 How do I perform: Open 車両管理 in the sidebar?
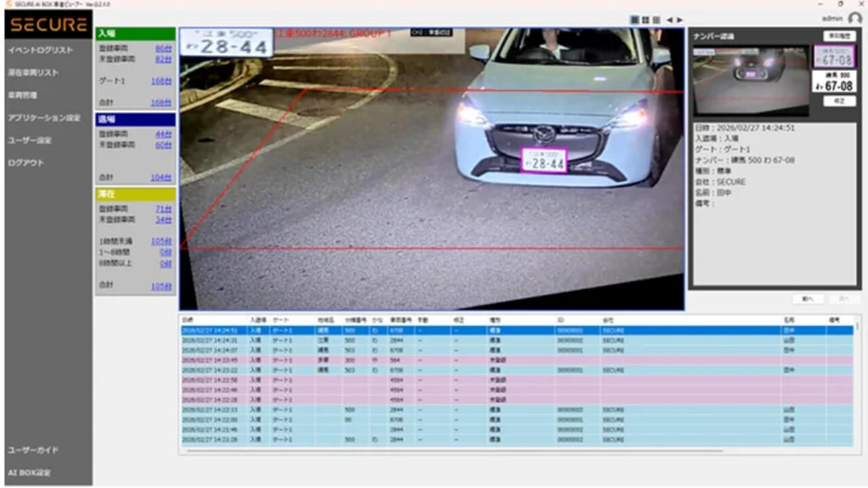pyautogui.click(x=22, y=95)
